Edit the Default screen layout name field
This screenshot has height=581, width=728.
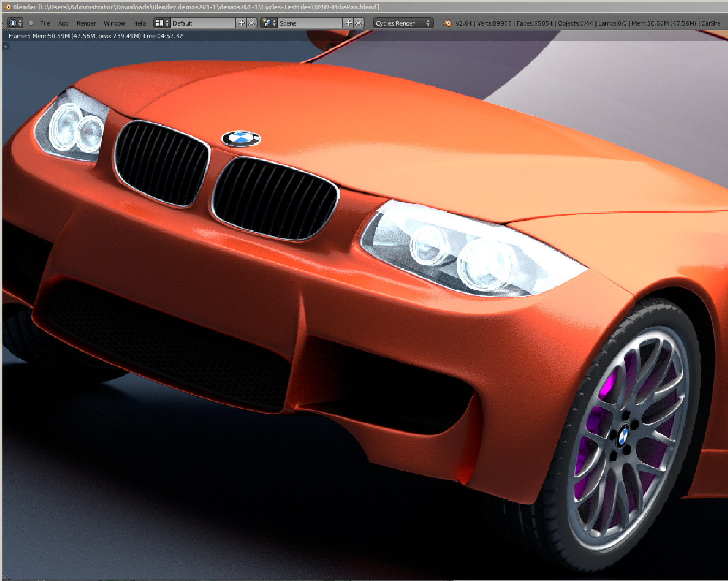coord(203,23)
